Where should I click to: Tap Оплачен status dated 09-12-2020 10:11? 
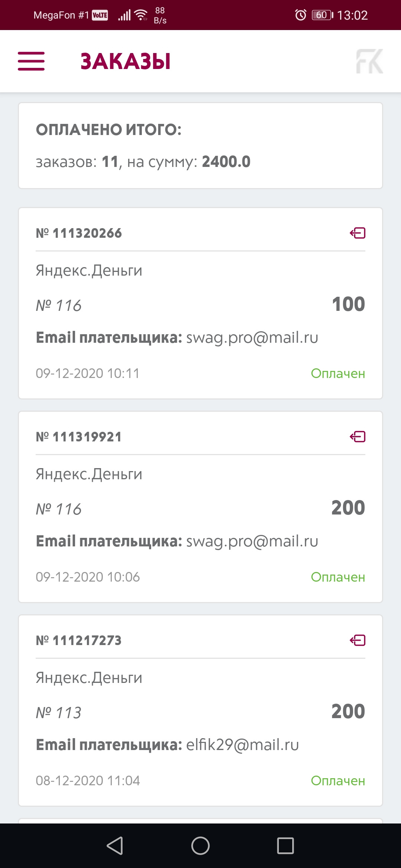[338, 374]
